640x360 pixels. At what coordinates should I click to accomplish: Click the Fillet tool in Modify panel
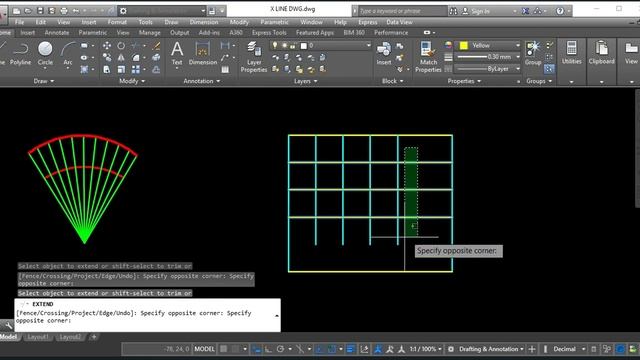(x=136, y=58)
